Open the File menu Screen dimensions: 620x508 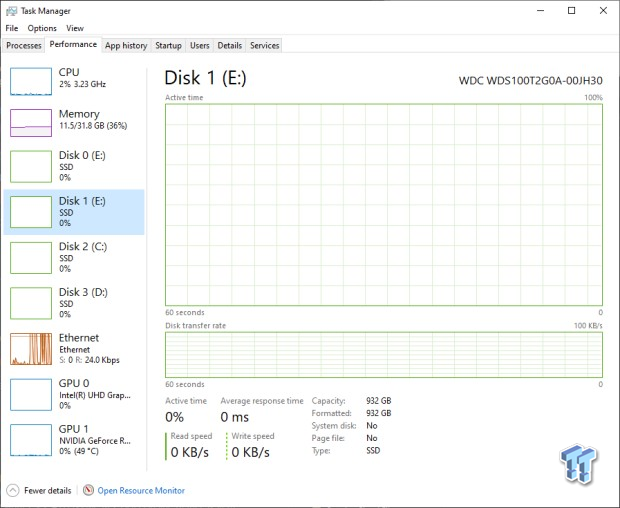tap(11, 28)
